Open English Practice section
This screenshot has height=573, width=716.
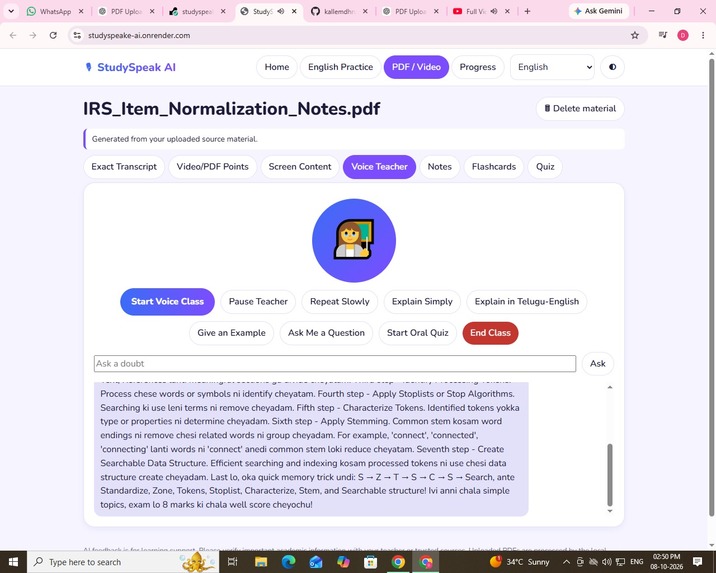pyautogui.click(x=340, y=67)
